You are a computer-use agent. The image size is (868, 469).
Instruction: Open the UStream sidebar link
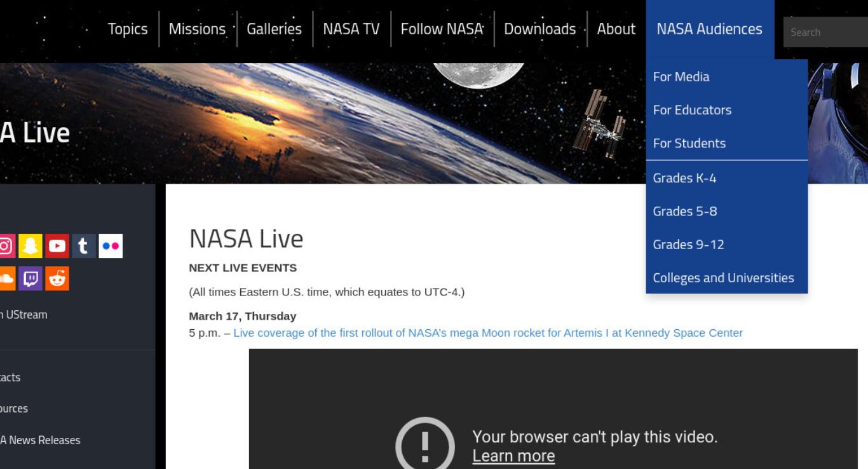pyautogui.click(x=24, y=315)
